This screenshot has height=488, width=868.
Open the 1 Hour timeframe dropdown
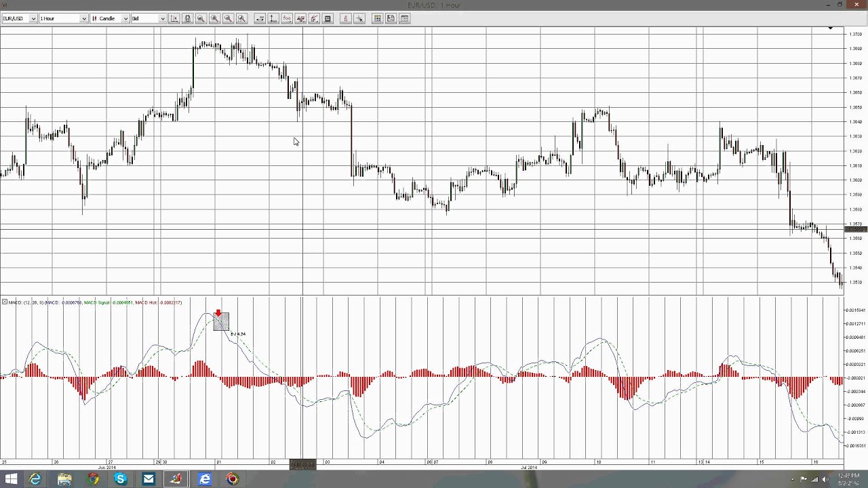[x=63, y=18]
